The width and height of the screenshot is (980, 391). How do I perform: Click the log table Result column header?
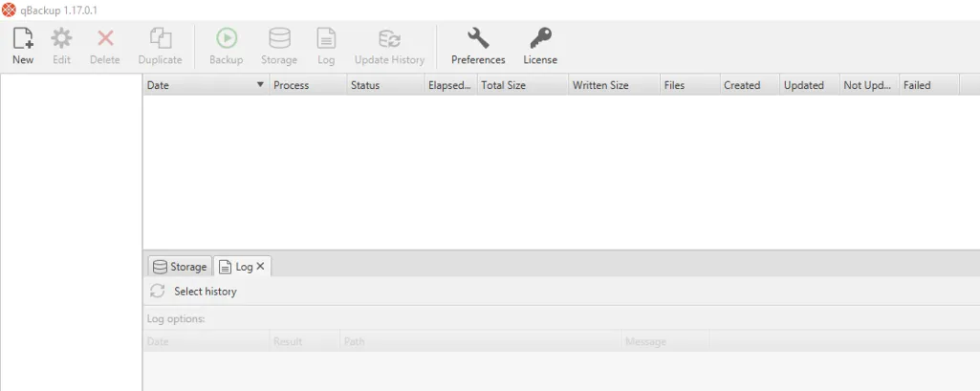point(305,341)
